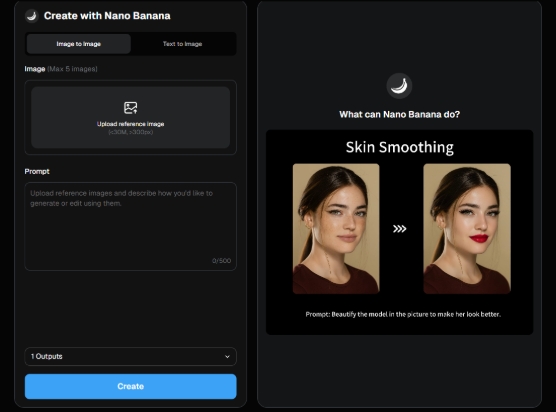Viewport: 556px width, 412px height.
Task: Click the large banana icon above What can Nano Banana do
Action: pyautogui.click(x=399, y=86)
